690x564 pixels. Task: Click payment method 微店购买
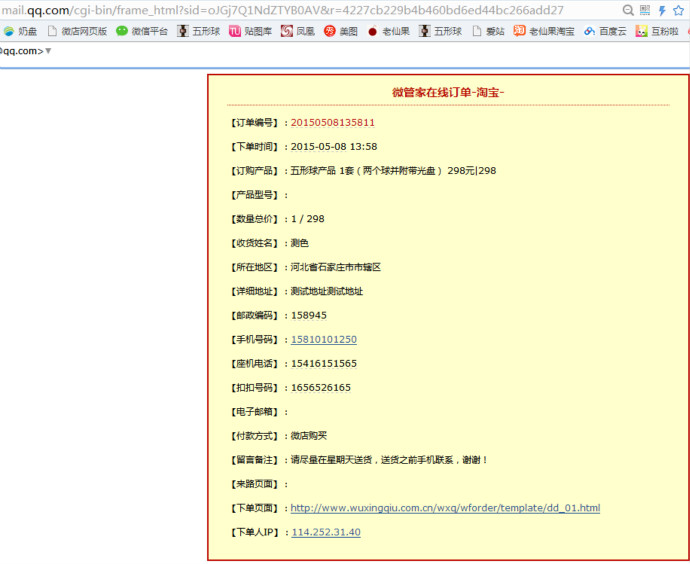pos(309,436)
